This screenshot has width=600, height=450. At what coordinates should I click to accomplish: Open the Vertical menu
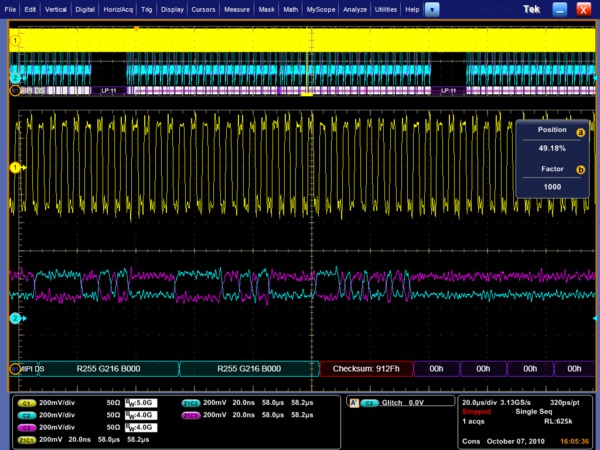point(55,10)
